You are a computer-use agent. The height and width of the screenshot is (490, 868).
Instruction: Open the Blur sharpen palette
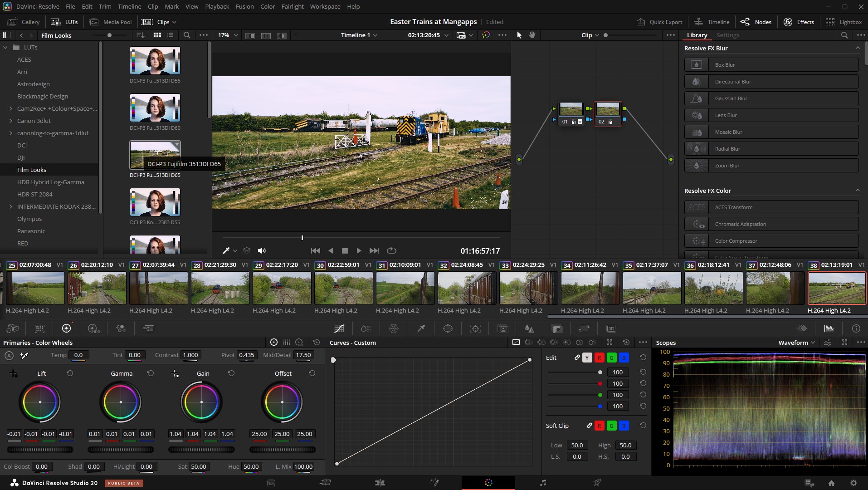coord(529,328)
